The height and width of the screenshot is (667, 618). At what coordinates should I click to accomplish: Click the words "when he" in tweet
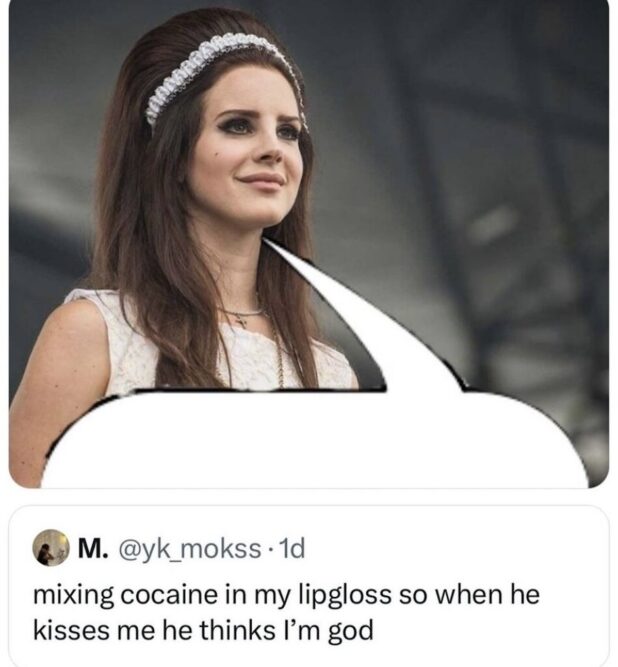click(x=488, y=594)
